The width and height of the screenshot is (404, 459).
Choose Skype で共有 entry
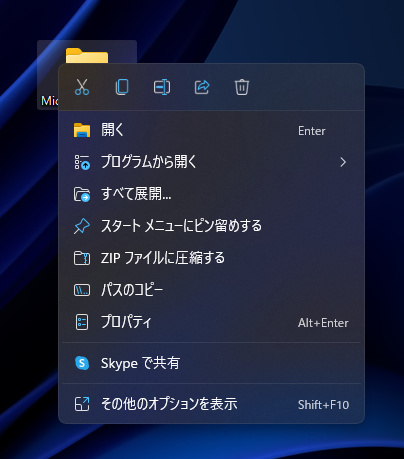(211, 363)
